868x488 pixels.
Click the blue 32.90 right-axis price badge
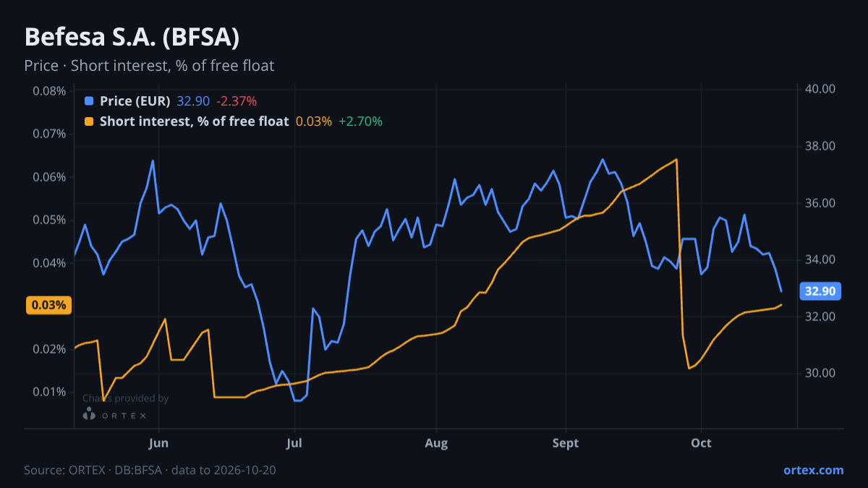pos(820,291)
